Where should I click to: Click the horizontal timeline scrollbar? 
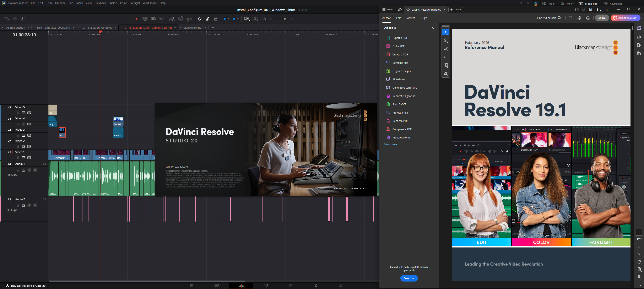point(147,281)
